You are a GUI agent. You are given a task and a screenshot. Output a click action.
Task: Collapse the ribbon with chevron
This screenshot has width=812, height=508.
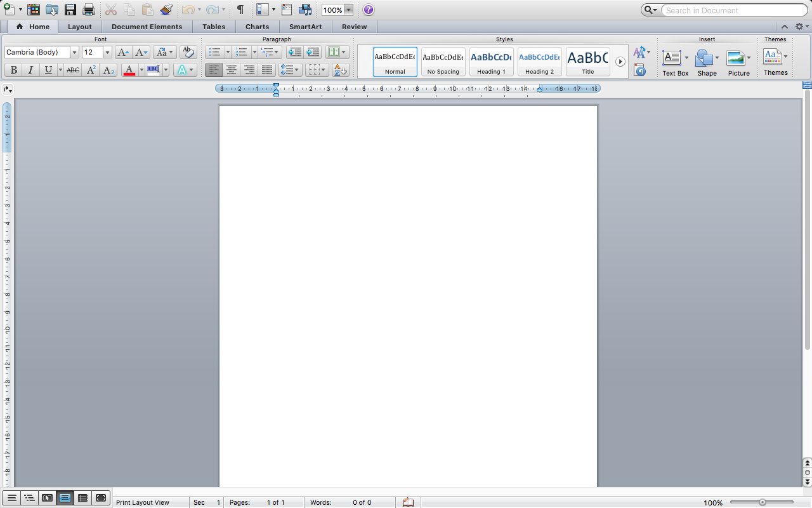tap(785, 27)
